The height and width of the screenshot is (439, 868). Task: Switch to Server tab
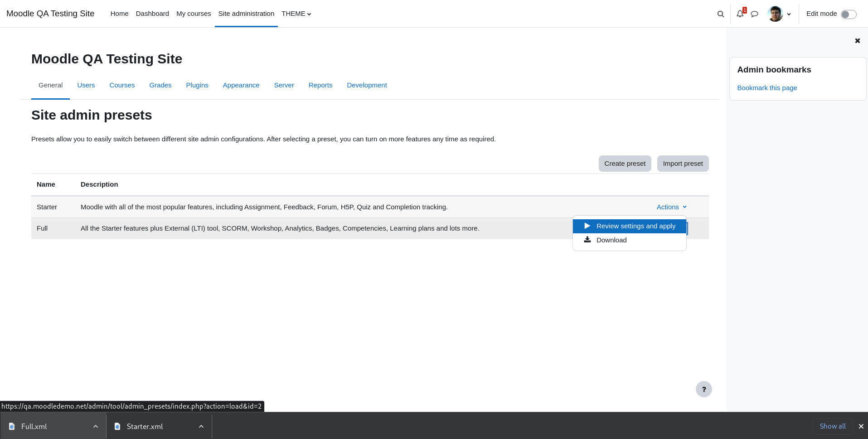point(284,85)
